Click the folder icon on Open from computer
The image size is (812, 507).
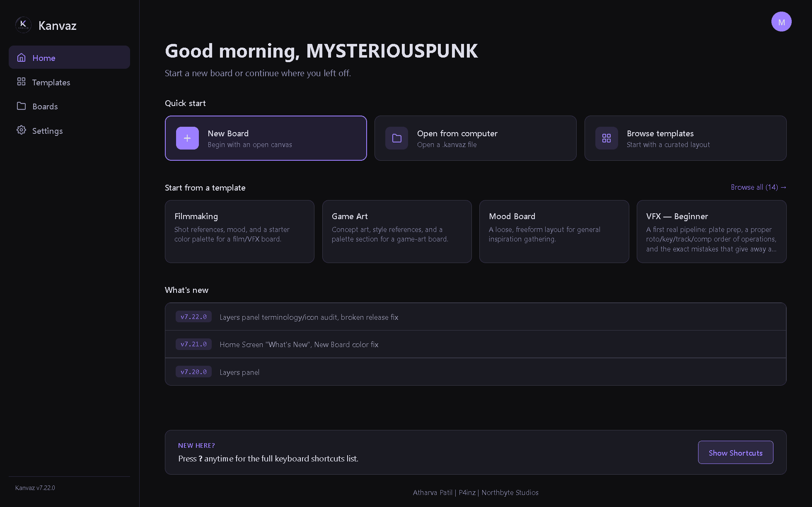397,138
